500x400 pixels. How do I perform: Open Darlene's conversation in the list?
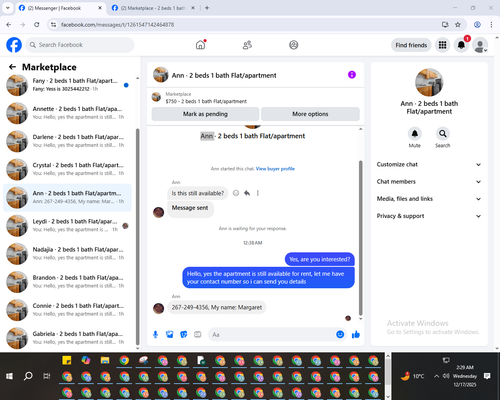(67, 141)
